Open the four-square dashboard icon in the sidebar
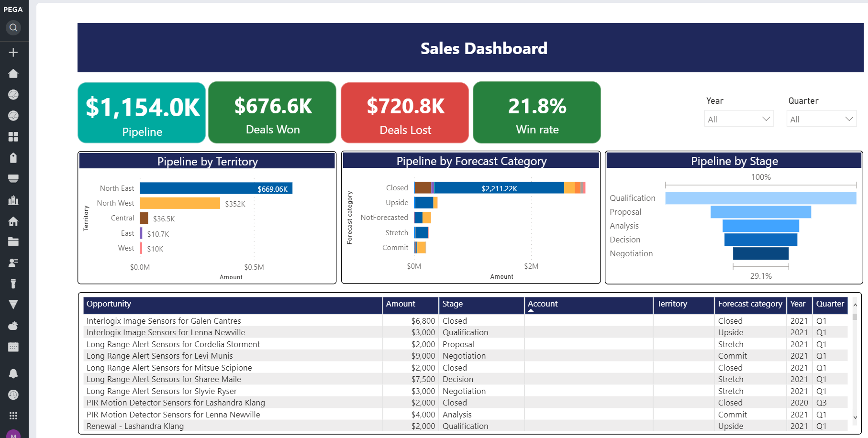868x438 pixels. (13, 137)
